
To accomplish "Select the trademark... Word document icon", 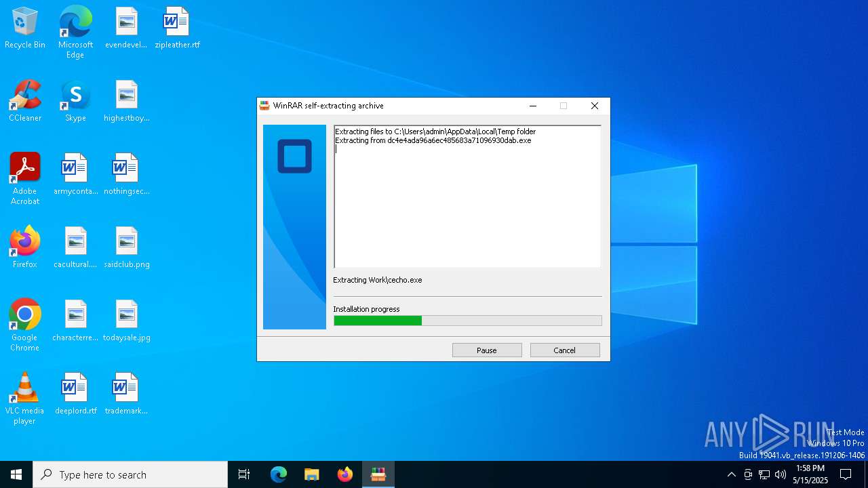I will (126, 394).
